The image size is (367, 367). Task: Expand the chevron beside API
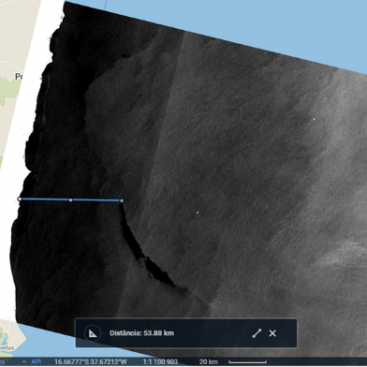[24, 362]
